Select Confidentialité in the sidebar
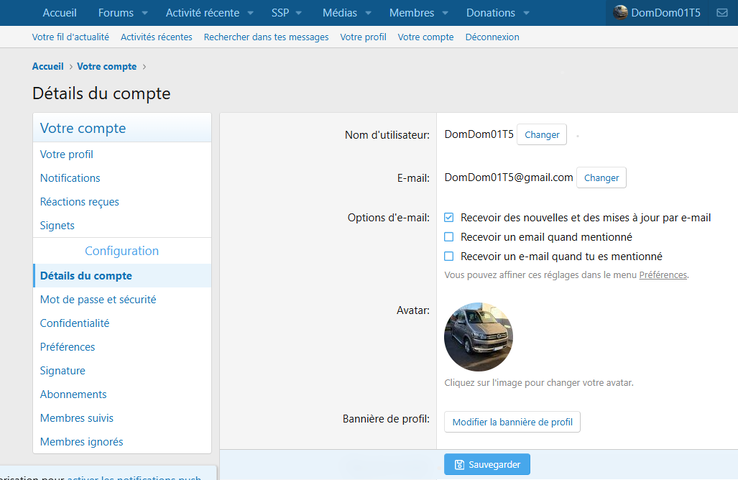 coord(75,323)
